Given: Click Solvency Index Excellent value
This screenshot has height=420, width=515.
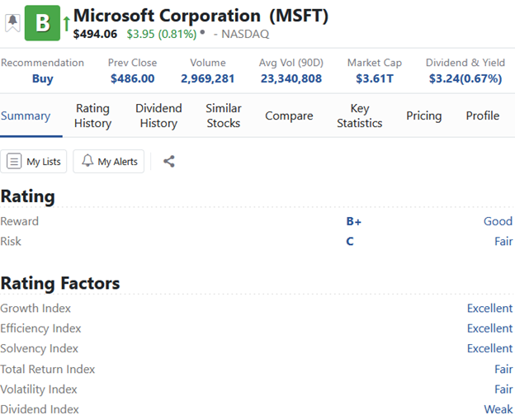Looking at the screenshot, I should [x=489, y=348].
